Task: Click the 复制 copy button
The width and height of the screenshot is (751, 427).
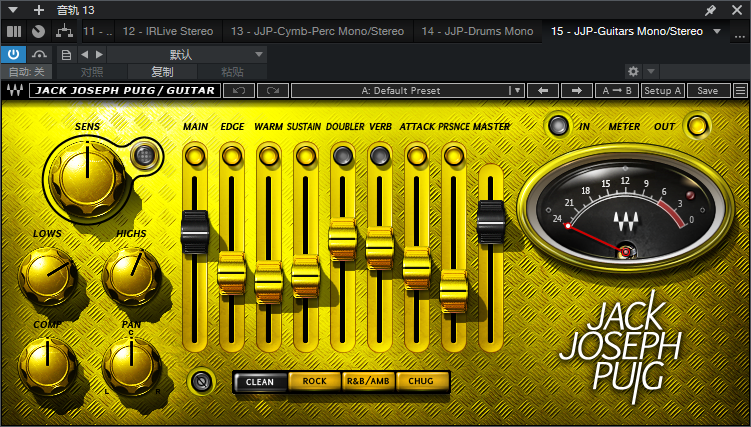Action: tap(162, 72)
